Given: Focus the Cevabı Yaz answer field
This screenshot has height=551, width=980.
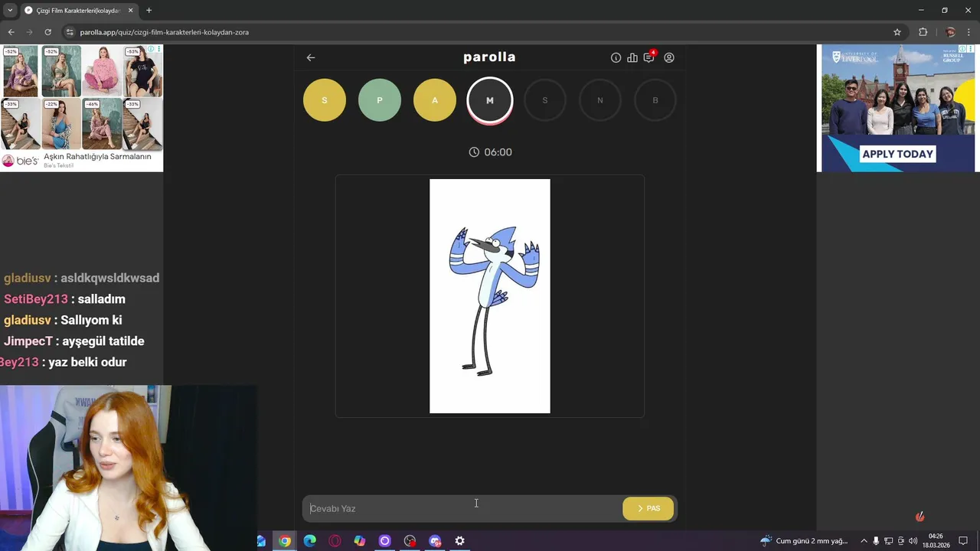Looking at the screenshot, I should (462, 509).
